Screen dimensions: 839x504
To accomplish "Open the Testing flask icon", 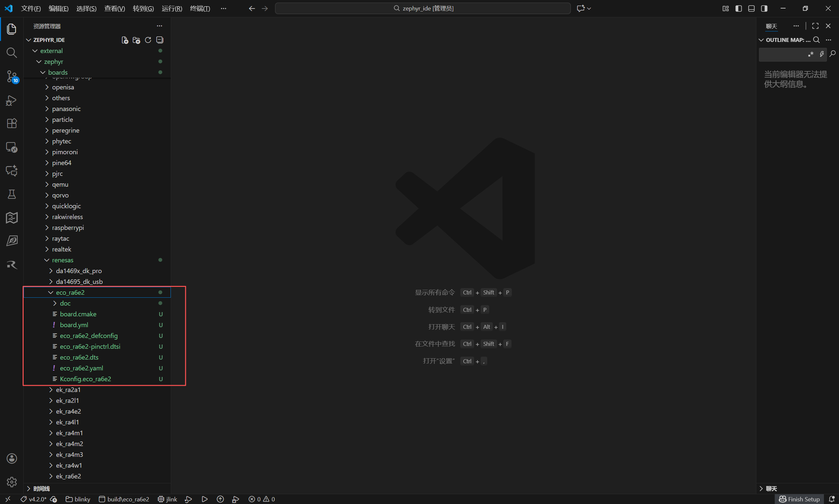I will coord(11,194).
